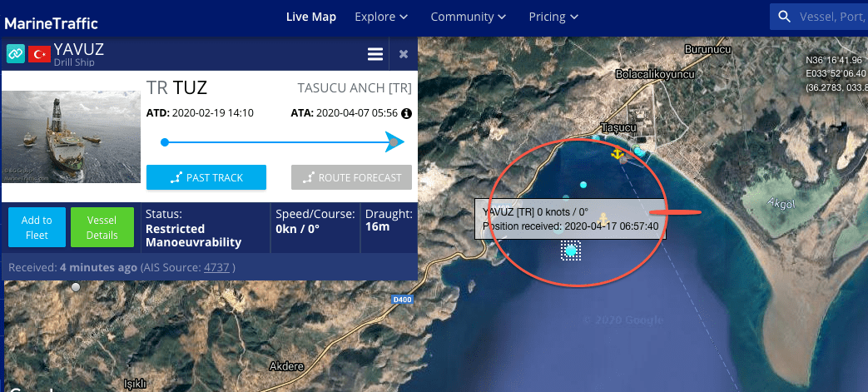Screen dimensions: 868x392
Task: Click the MarineTraffic logo
Action: click(51, 23)
